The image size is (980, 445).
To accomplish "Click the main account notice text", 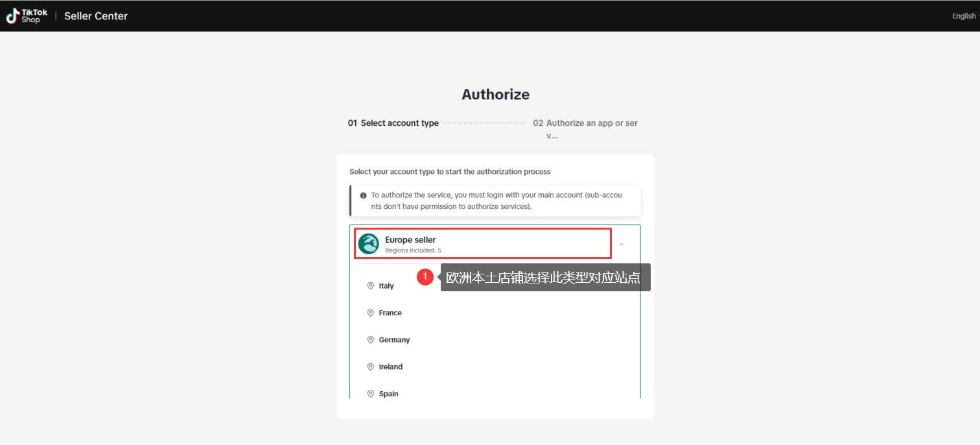I will [496, 200].
